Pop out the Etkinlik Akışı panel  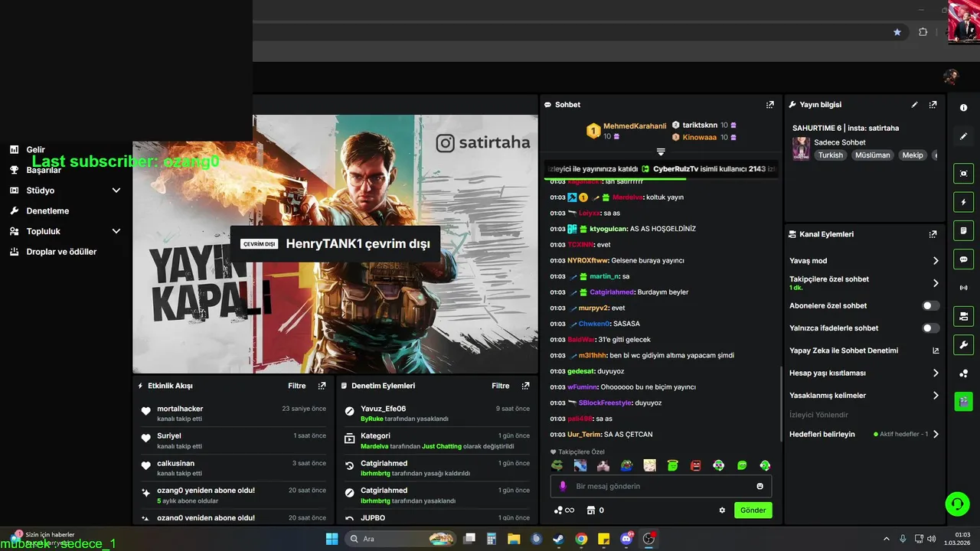click(322, 386)
